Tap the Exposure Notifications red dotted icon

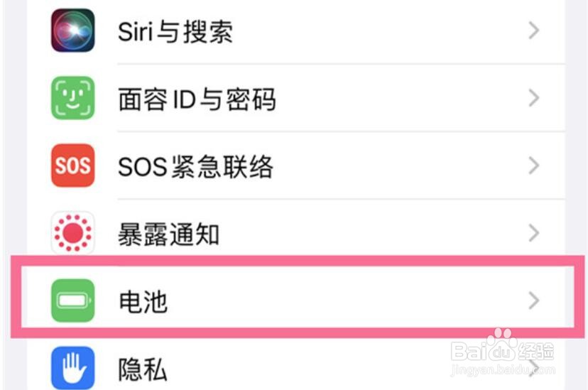pos(73,234)
